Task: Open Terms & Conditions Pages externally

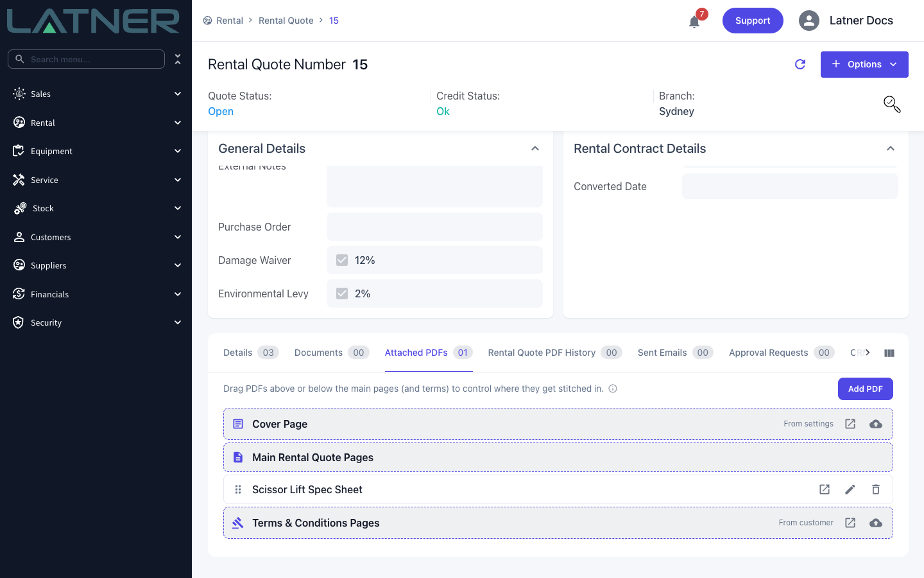Action: [850, 523]
